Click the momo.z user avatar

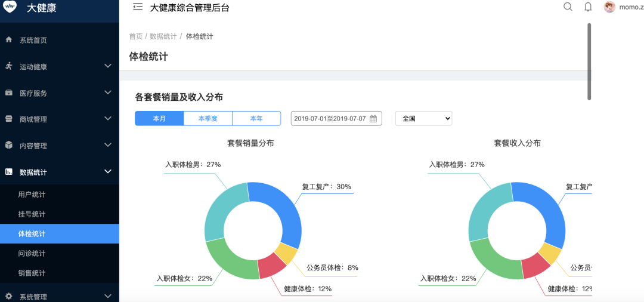(609, 7)
